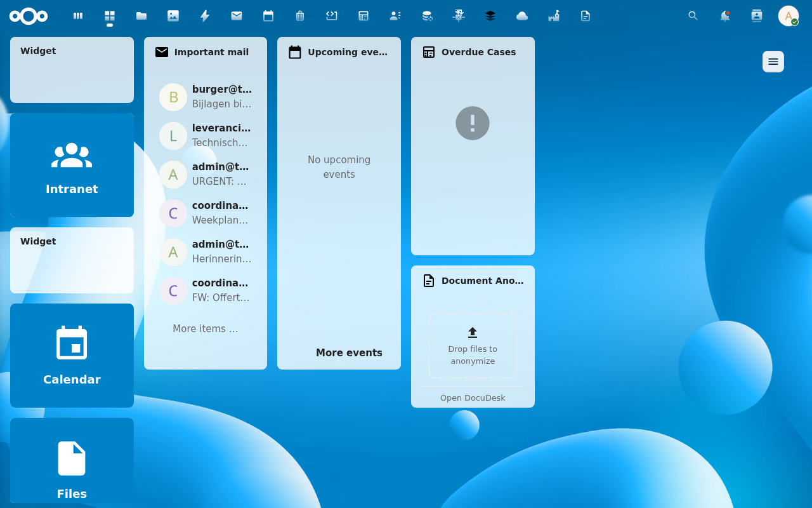Click the Drop files to anonymize area
Viewport: 812px width, 508px height.
(x=473, y=346)
